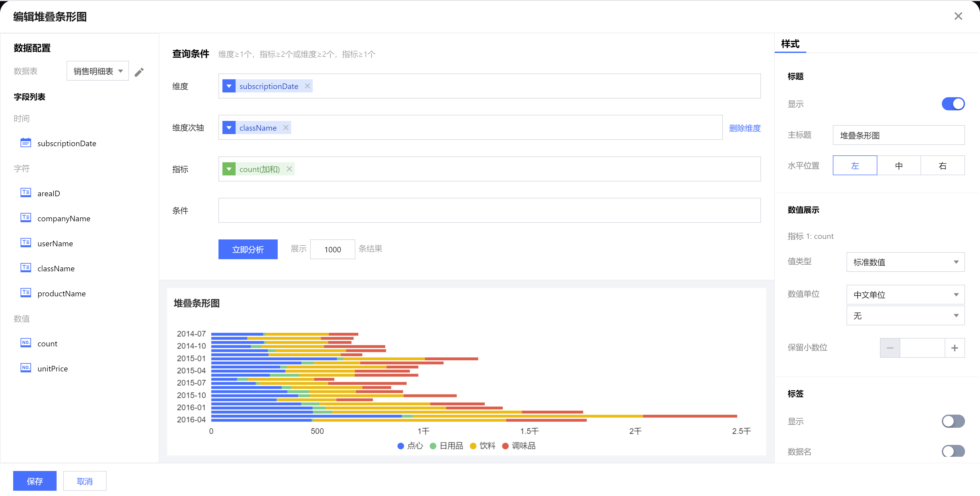Expand the 值类型 标准数值 dropdown

pyautogui.click(x=905, y=262)
